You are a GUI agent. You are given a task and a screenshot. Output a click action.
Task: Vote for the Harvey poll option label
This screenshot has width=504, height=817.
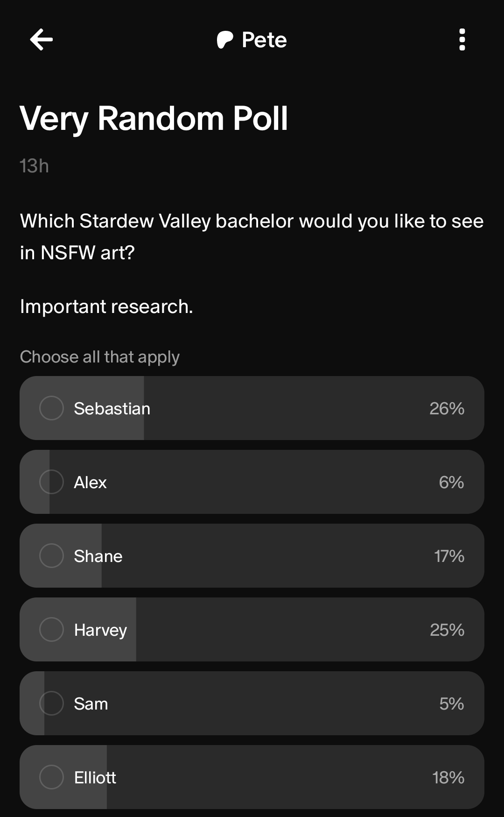tap(100, 630)
